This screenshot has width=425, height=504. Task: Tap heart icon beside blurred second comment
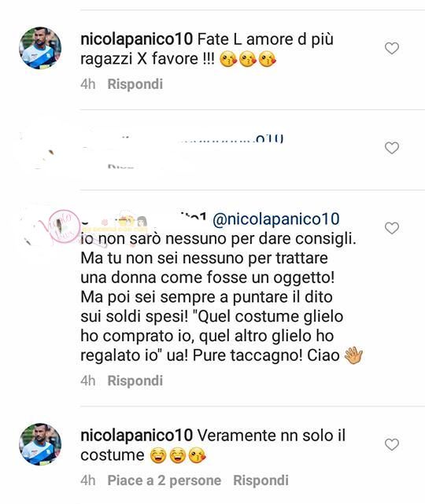click(391, 148)
